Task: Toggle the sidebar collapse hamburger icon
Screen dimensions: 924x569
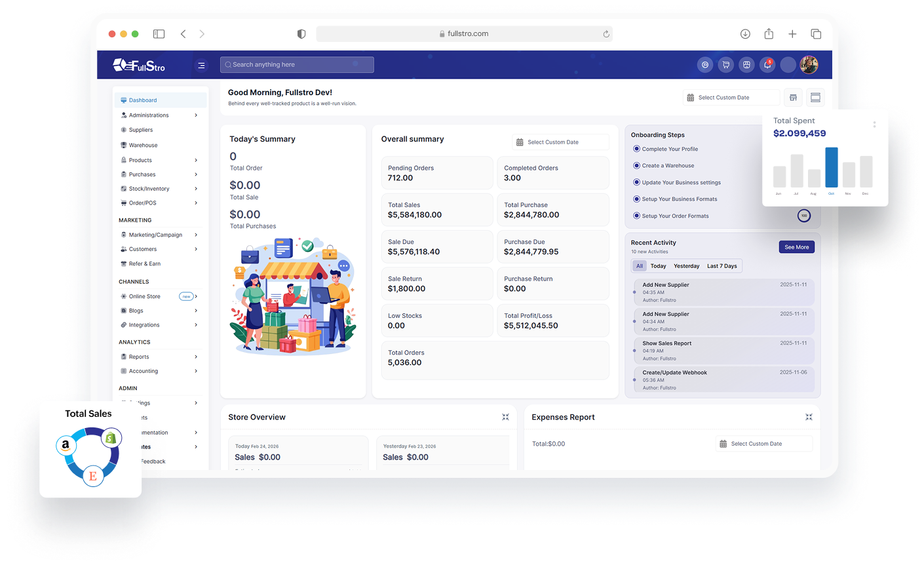Action: 201,65
